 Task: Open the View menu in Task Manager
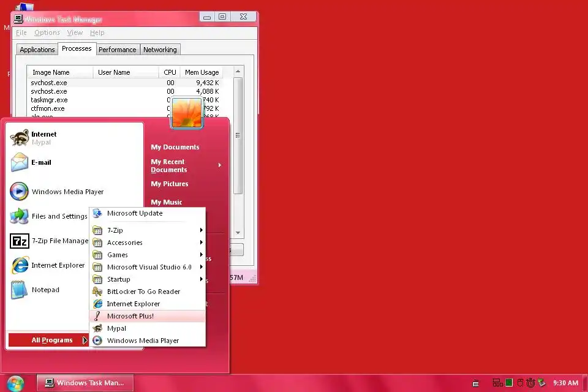pos(75,32)
